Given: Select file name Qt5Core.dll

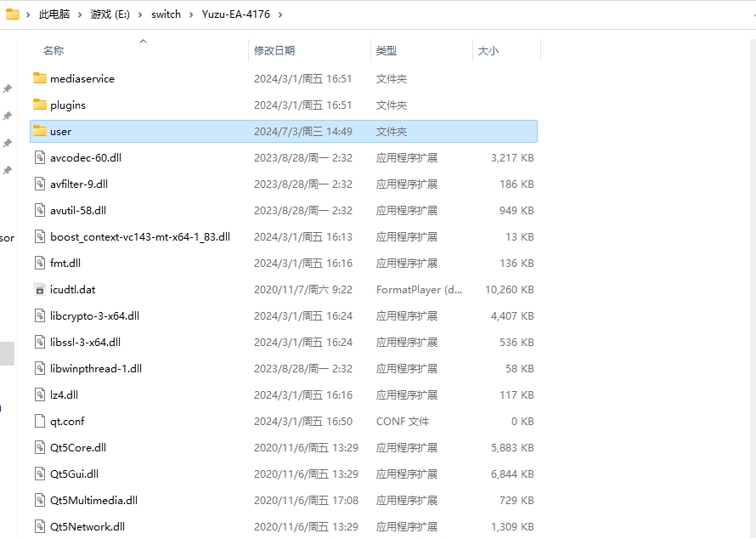Looking at the screenshot, I should point(78,447).
